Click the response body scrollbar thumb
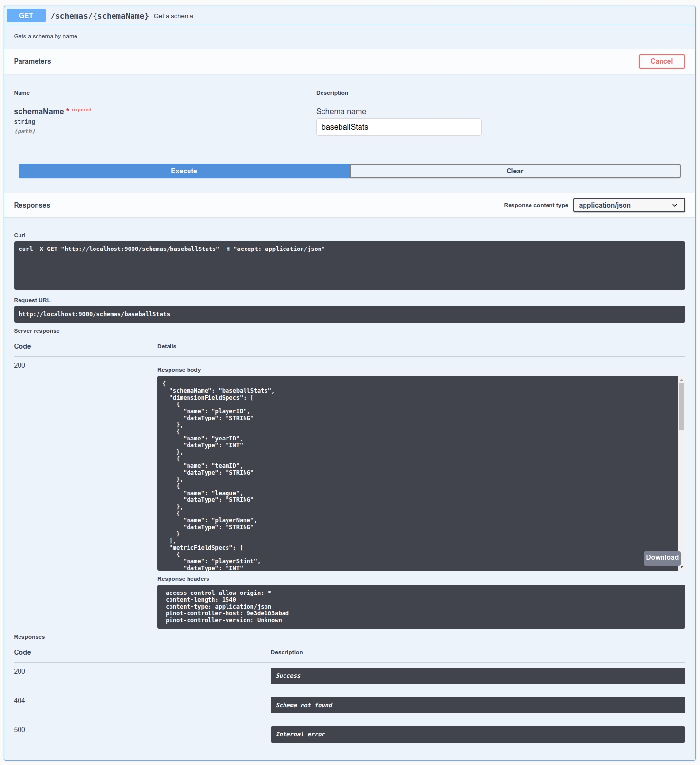The width and height of the screenshot is (700, 765). pyautogui.click(x=681, y=406)
